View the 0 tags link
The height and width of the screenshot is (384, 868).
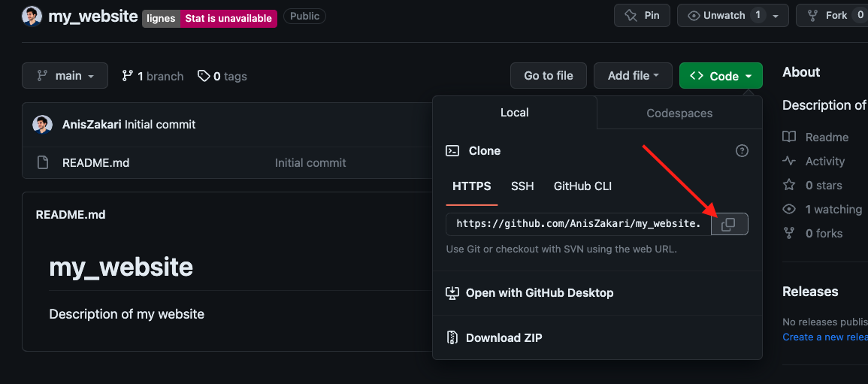222,76
